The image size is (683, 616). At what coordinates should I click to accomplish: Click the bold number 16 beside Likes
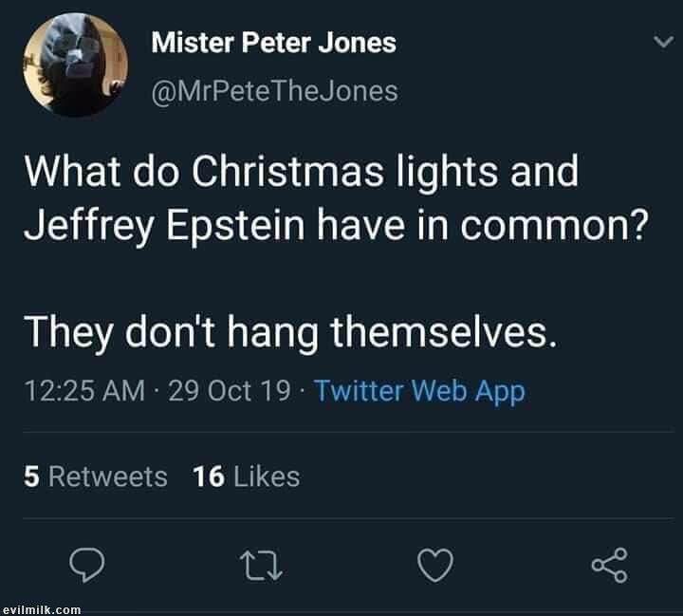[208, 476]
